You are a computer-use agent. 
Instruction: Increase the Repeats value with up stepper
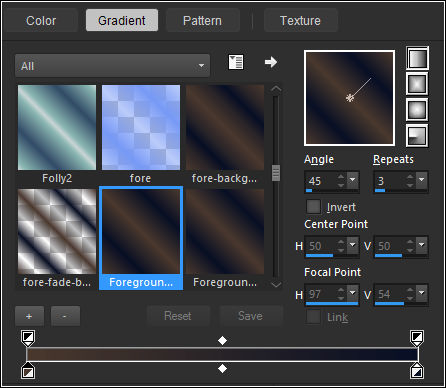coord(410,177)
